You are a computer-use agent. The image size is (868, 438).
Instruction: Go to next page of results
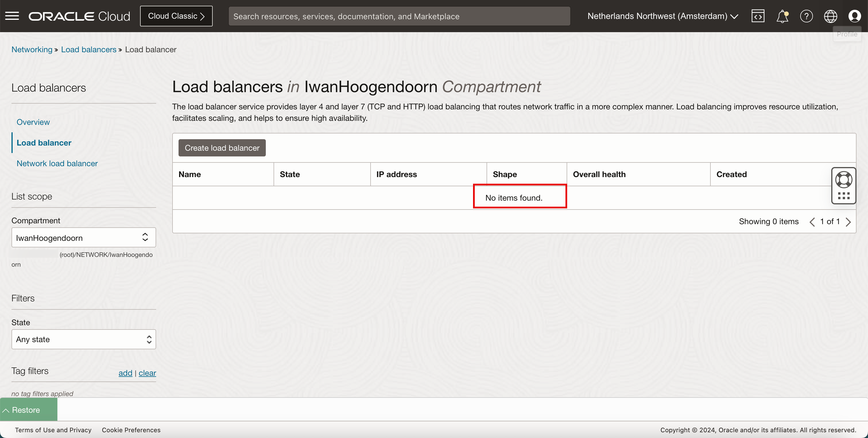848,222
